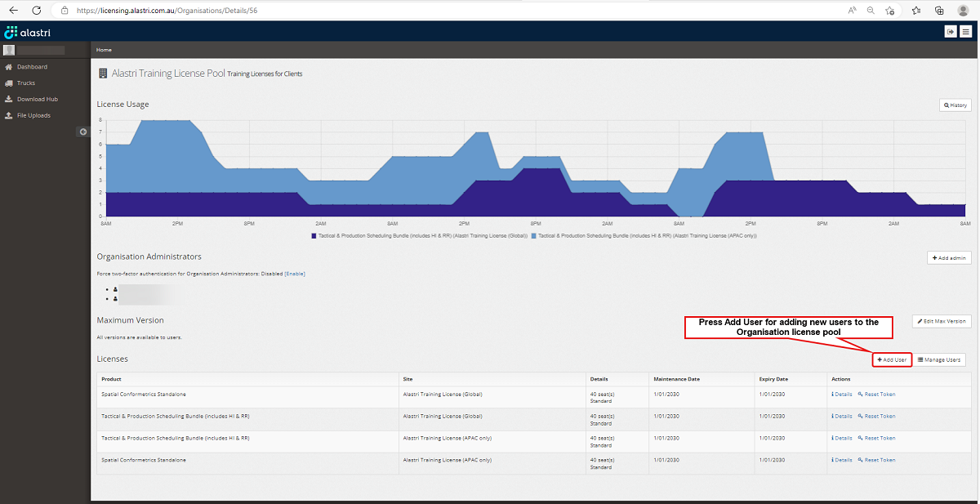
Task: Collapse the sidebar with arrow button
Action: click(82, 132)
